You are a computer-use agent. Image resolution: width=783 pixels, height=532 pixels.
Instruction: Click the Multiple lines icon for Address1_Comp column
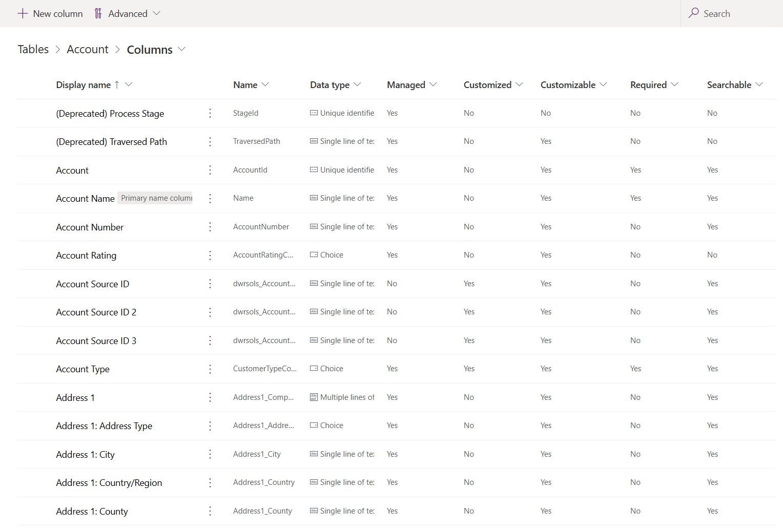[314, 397]
